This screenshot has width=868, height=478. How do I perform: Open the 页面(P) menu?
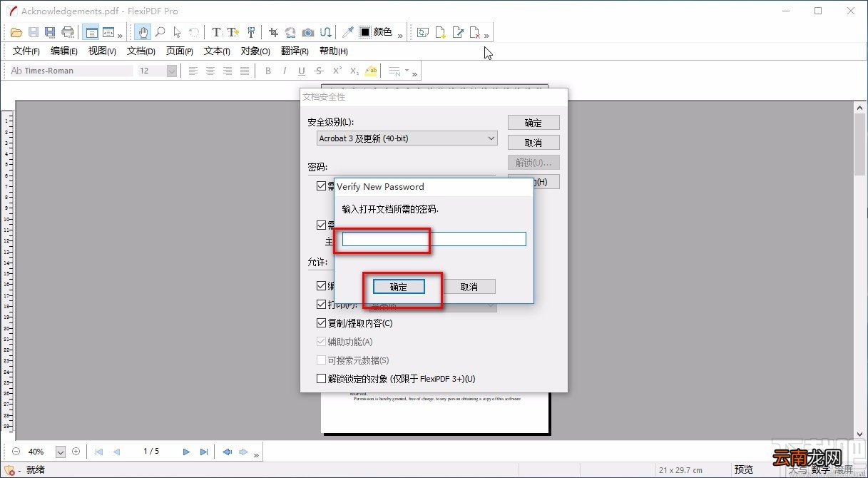tap(180, 51)
